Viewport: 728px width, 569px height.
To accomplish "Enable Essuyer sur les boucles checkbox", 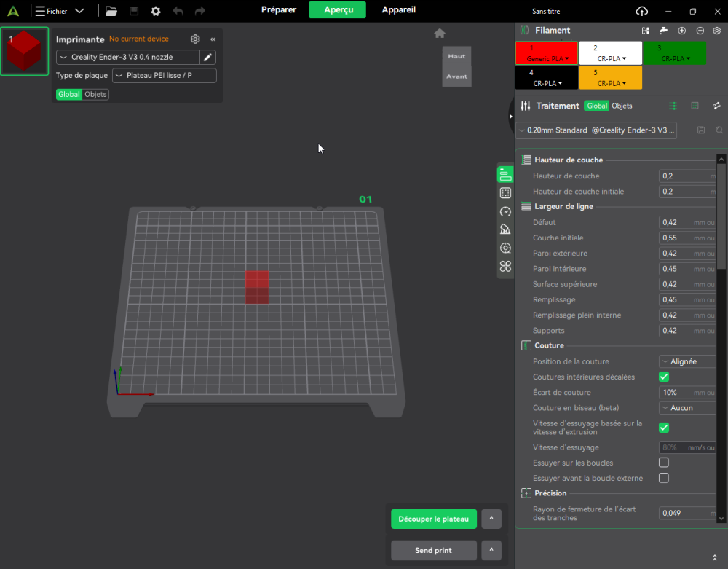I will [x=664, y=463].
